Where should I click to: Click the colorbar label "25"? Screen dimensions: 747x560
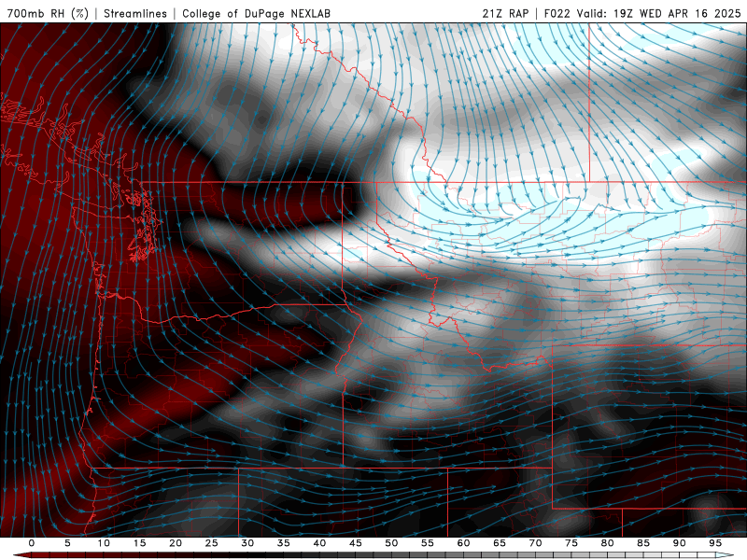pos(212,543)
